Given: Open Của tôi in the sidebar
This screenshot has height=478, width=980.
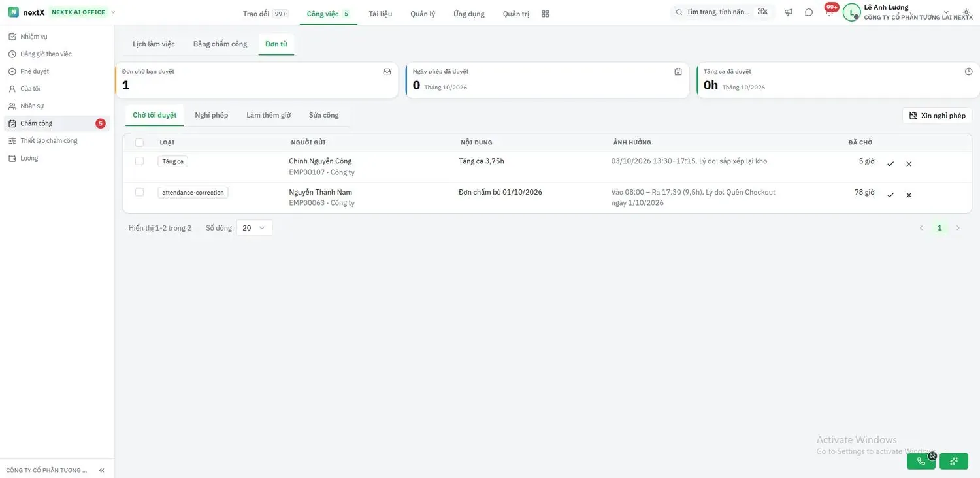Looking at the screenshot, I should point(57,89).
